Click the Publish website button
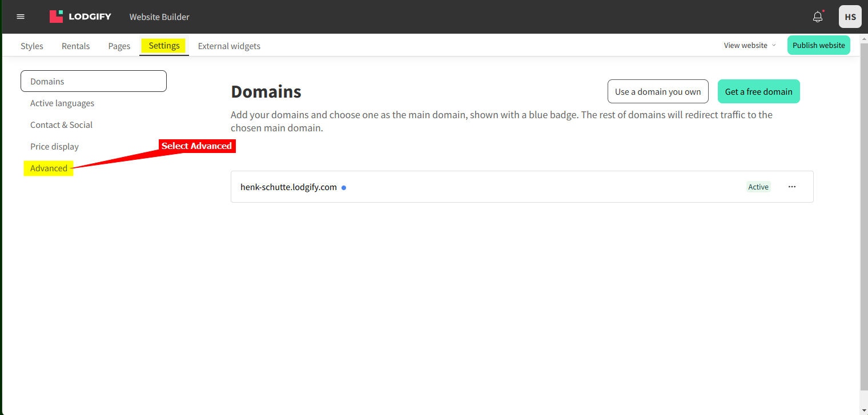The image size is (868, 415). [x=818, y=45]
